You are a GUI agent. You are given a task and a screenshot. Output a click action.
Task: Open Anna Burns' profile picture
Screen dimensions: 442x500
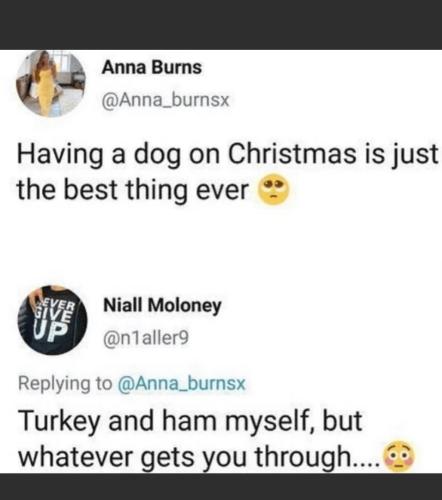[x=51, y=84]
